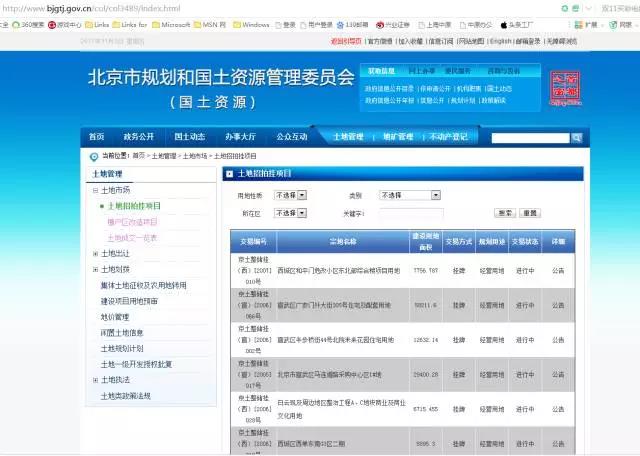Viewport: 640px width, 456px height.
Task: Click the 重置 button
Action: 530,213
